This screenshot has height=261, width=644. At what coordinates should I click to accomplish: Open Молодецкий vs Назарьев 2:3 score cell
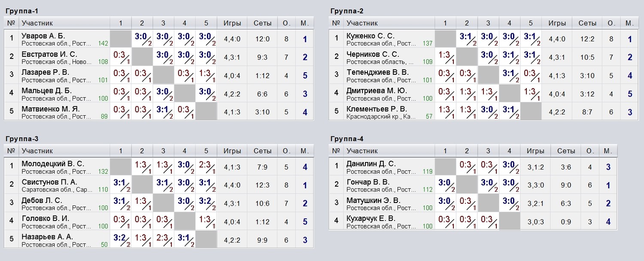(206, 167)
